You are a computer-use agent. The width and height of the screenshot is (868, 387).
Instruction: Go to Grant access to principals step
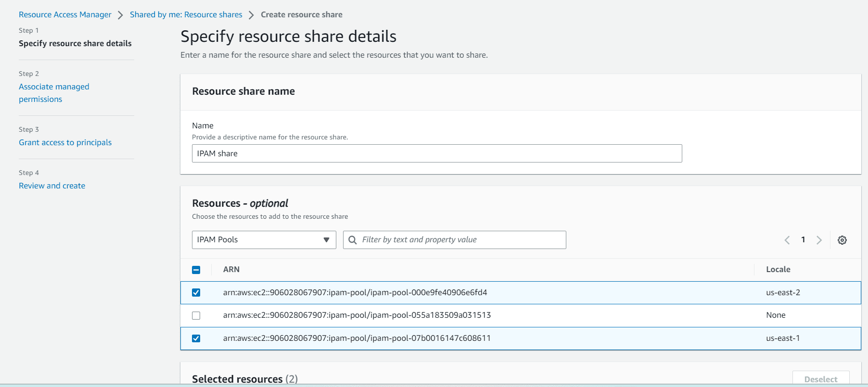click(65, 142)
